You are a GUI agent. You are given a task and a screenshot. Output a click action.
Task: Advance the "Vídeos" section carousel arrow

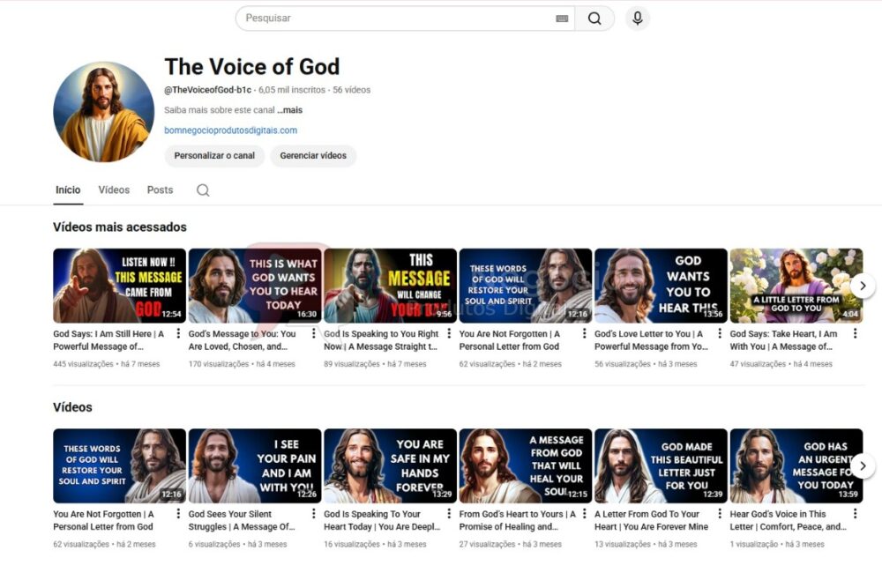click(x=863, y=465)
